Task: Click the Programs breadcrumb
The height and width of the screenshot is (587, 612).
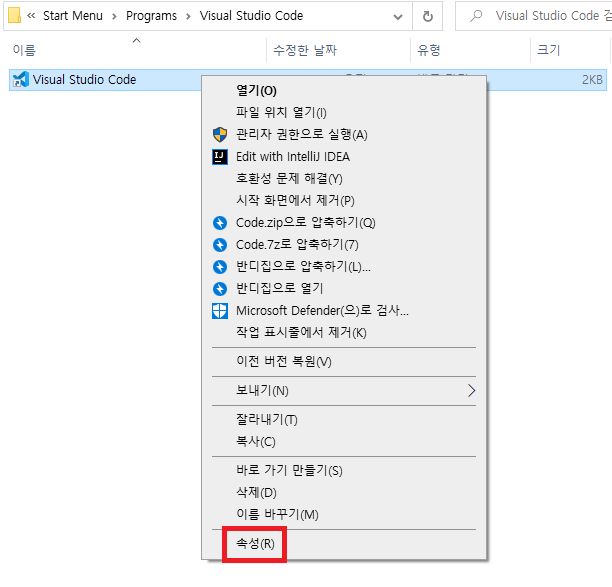Action: 151,16
